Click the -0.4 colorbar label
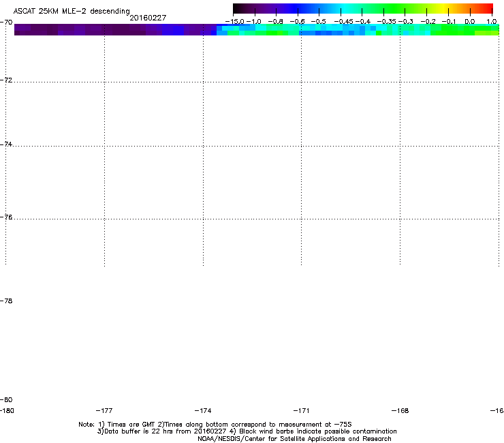This screenshot has height=443, width=504. click(363, 22)
